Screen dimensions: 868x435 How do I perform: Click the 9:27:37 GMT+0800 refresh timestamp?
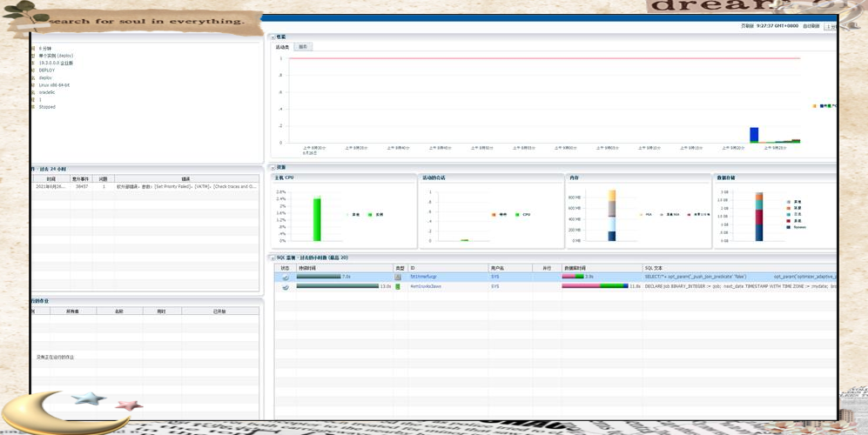[x=777, y=26]
